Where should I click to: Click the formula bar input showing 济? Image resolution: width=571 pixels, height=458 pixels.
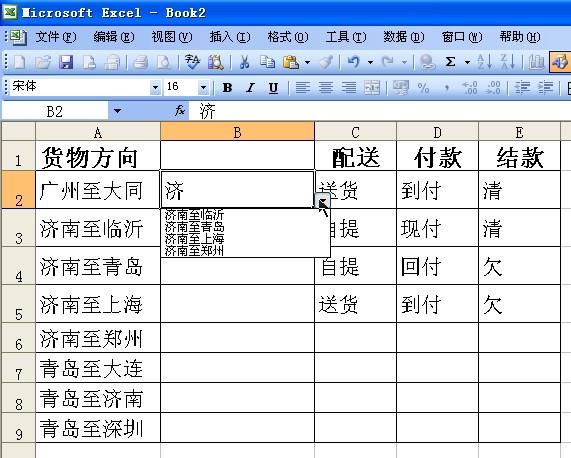(x=379, y=111)
